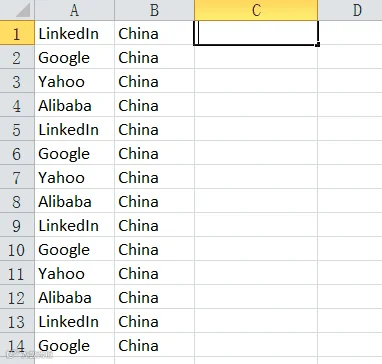Select row 7 header
Screen dimensions: 382x364
[x=17, y=177]
